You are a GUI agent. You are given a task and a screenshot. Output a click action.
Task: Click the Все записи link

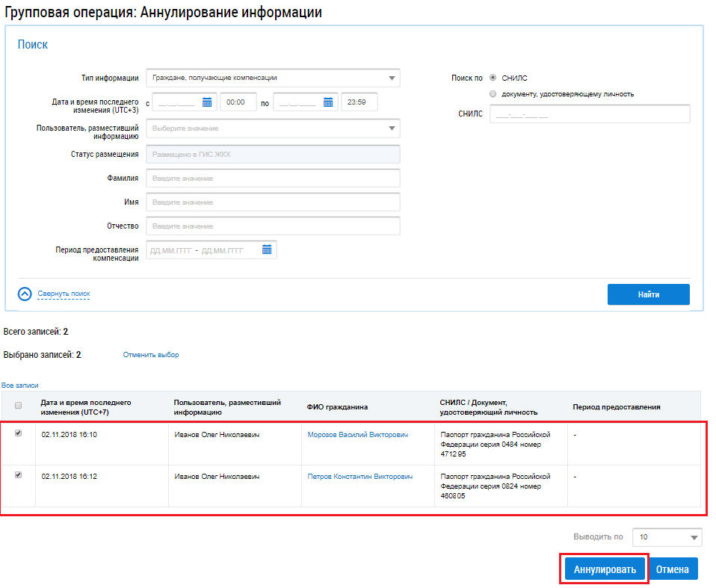click(19, 386)
